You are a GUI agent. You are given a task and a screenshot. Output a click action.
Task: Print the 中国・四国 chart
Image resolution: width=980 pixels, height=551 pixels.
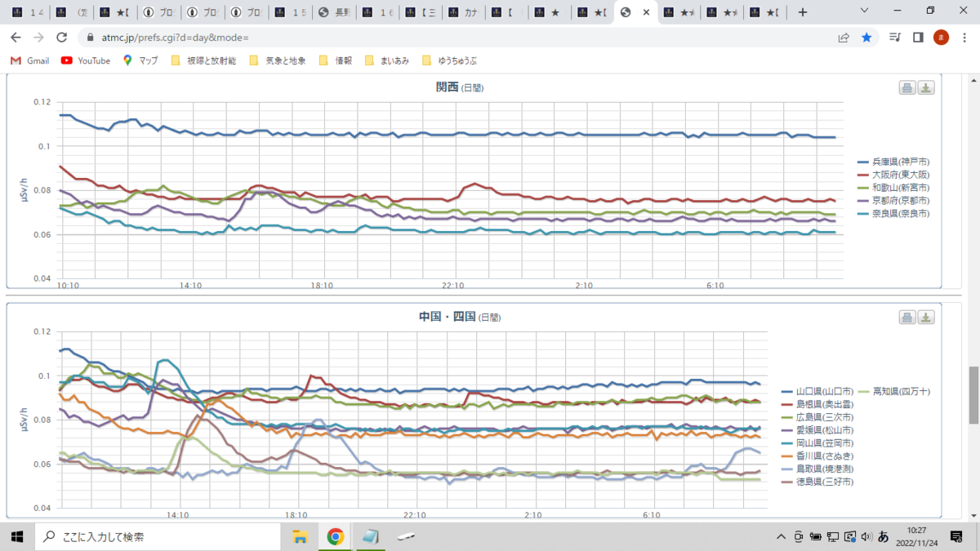907,318
